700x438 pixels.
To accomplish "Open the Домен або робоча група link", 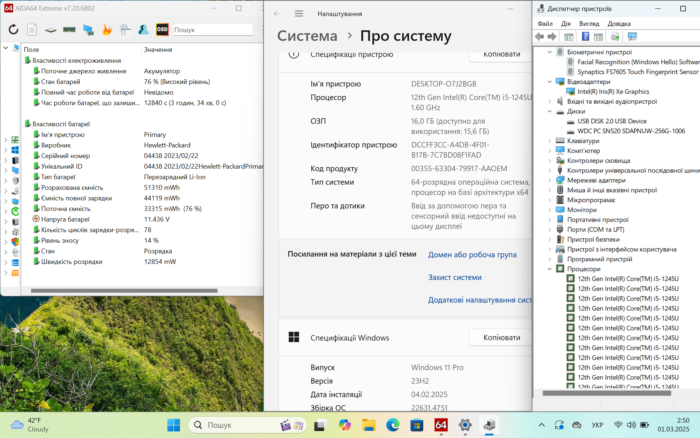I will tap(472, 254).
